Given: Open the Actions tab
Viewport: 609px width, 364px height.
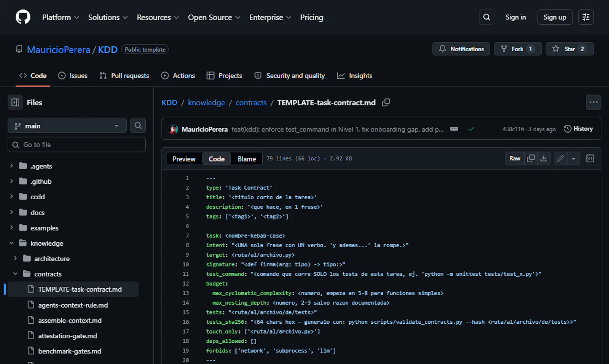Looking at the screenshot, I should (x=178, y=75).
